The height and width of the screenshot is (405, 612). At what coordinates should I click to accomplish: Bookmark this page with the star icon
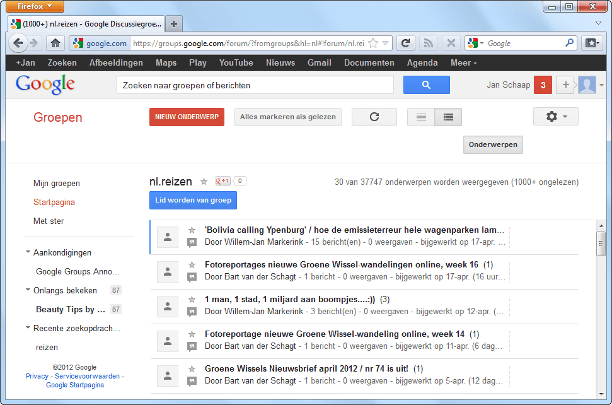(x=374, y=43)
